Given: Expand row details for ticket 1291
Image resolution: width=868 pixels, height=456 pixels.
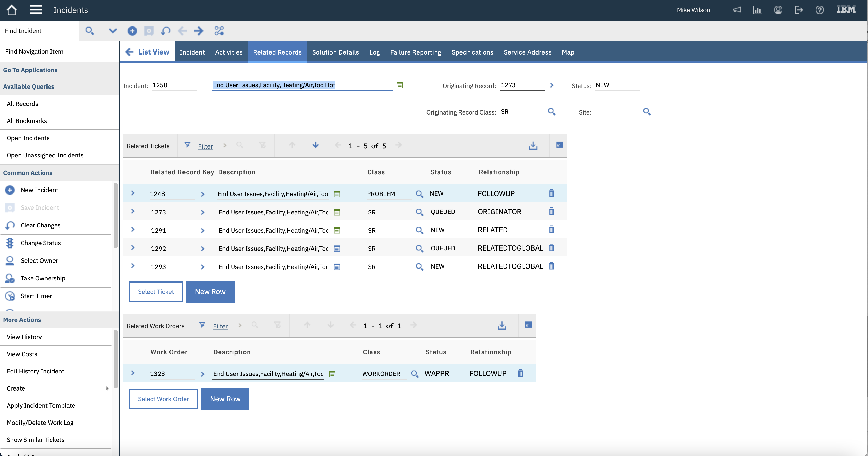Looking at the screenshot, I should point(133,230).
